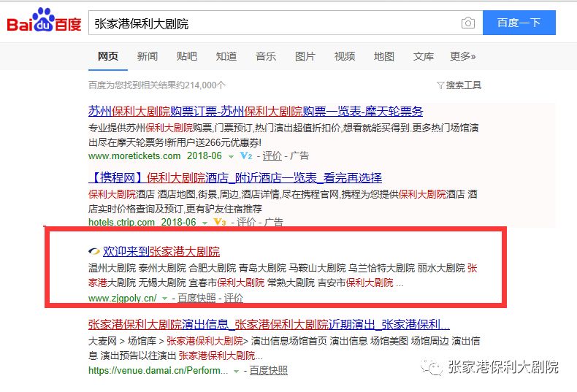
Task: Click https://venue.damai.cn/Perform... URL
Action: [x=158, y=370]
